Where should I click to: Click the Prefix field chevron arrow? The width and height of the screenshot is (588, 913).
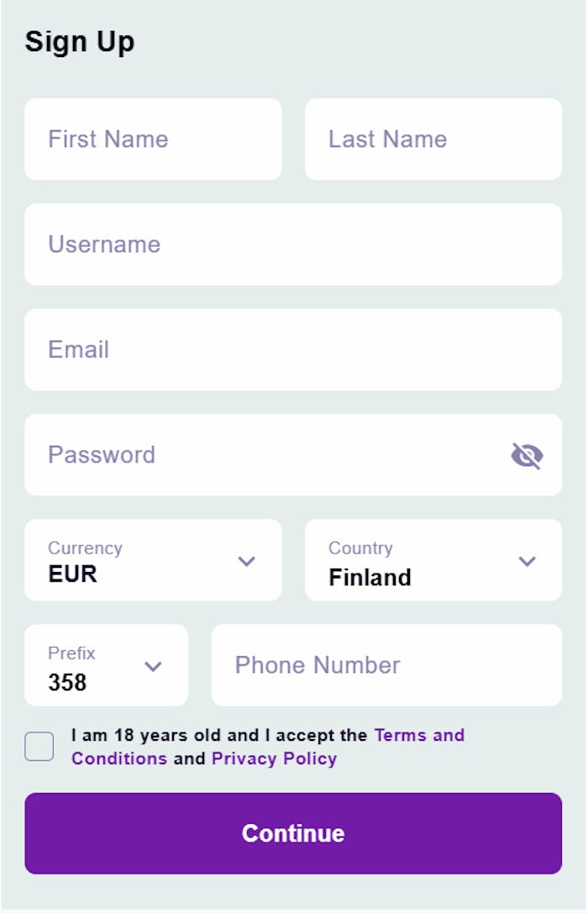(x=153, y=666)
